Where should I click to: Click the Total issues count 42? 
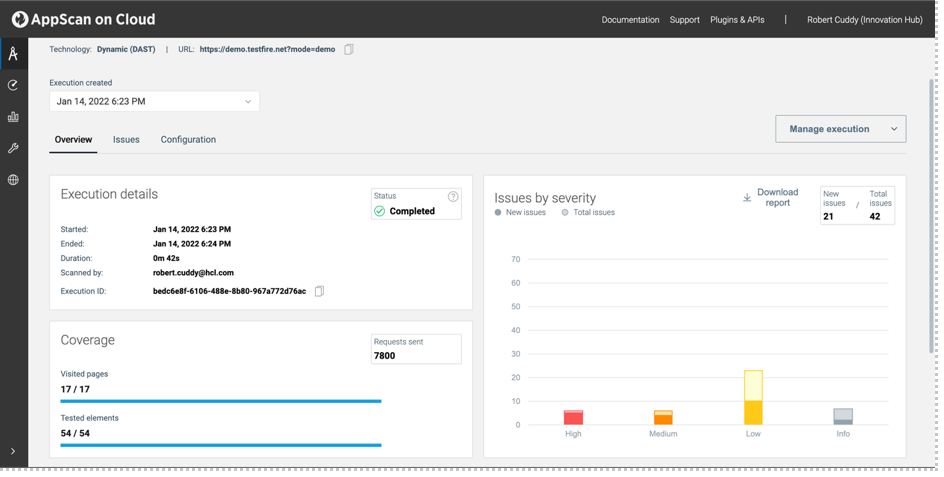[875, 217]
